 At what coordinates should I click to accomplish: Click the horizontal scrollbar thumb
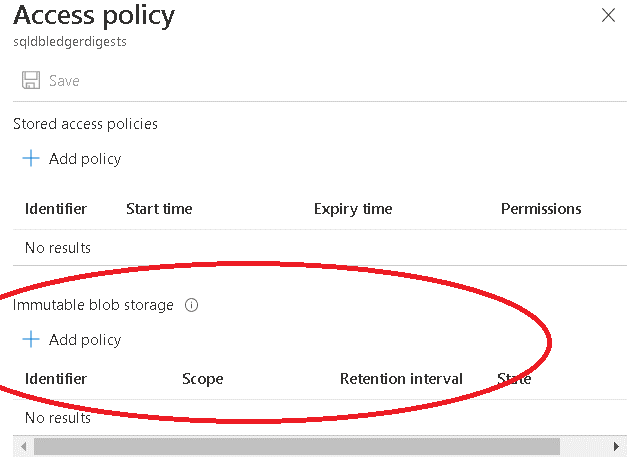(x=295, y=445)
